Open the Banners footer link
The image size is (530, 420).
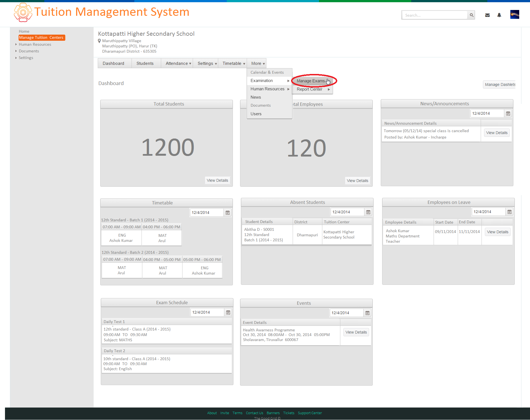point(273,413)
